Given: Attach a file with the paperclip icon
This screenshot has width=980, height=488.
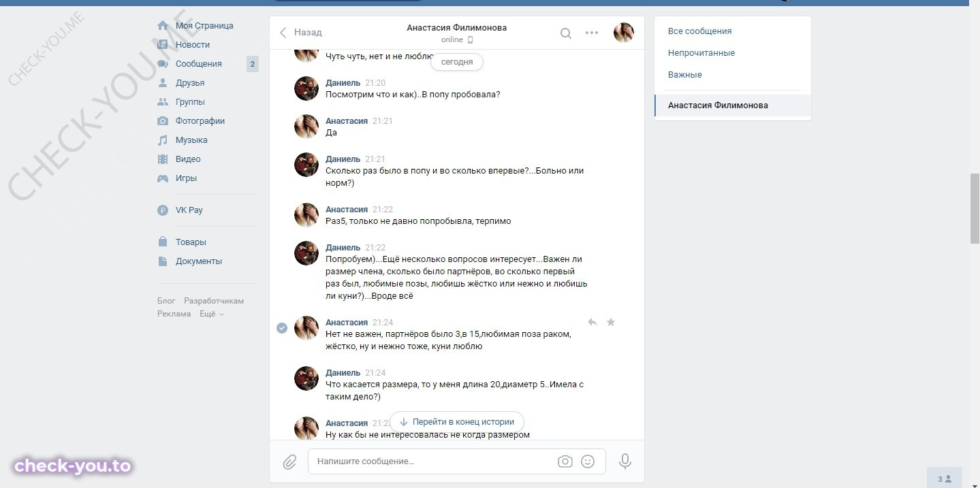Looking at the screenshot, I should [x=289, y=462].
